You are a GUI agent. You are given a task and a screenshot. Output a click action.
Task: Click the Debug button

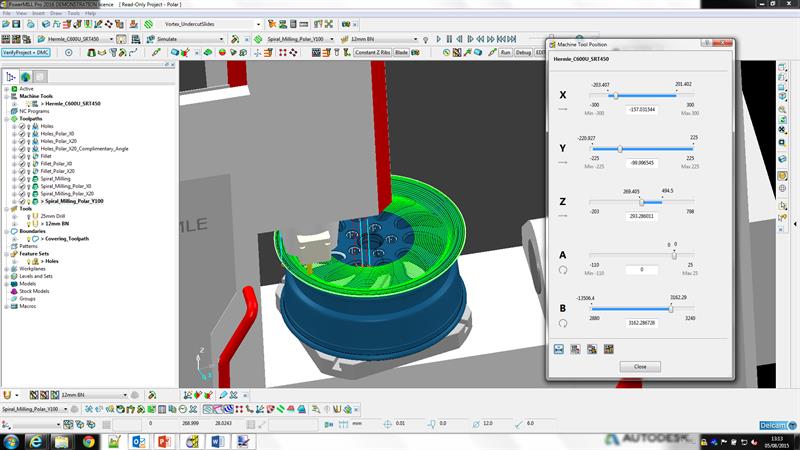click(523, 53)
